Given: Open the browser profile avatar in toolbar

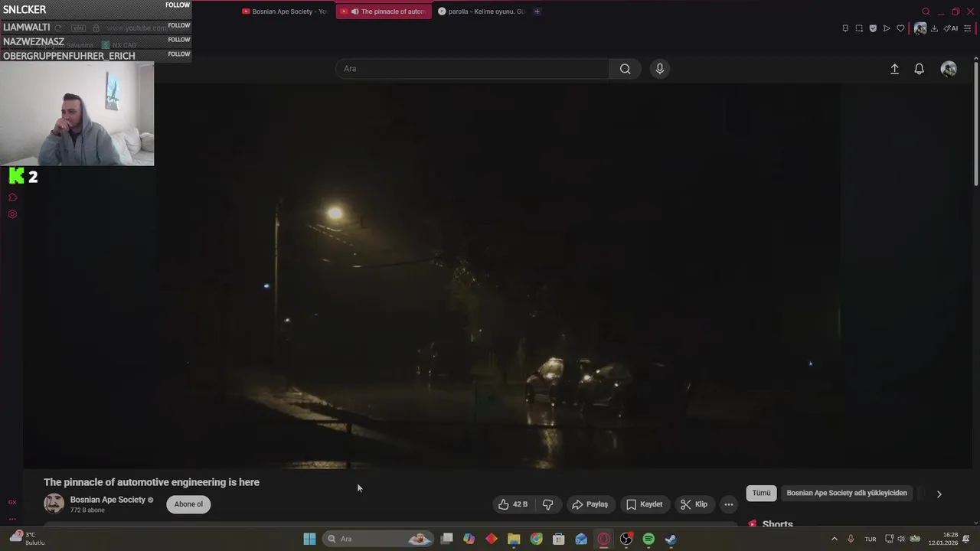Looking at the screenshot, I should (x=920, y=28).
